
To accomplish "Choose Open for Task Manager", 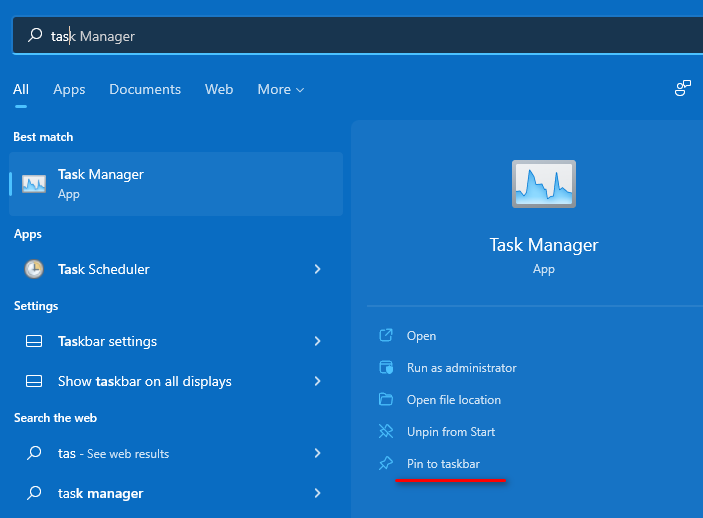I will 421,336.
